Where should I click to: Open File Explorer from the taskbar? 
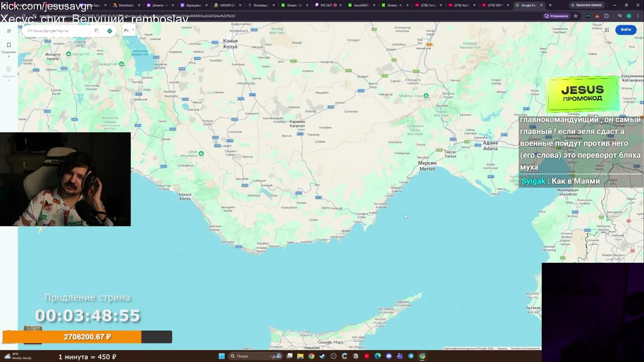point(300,356)
